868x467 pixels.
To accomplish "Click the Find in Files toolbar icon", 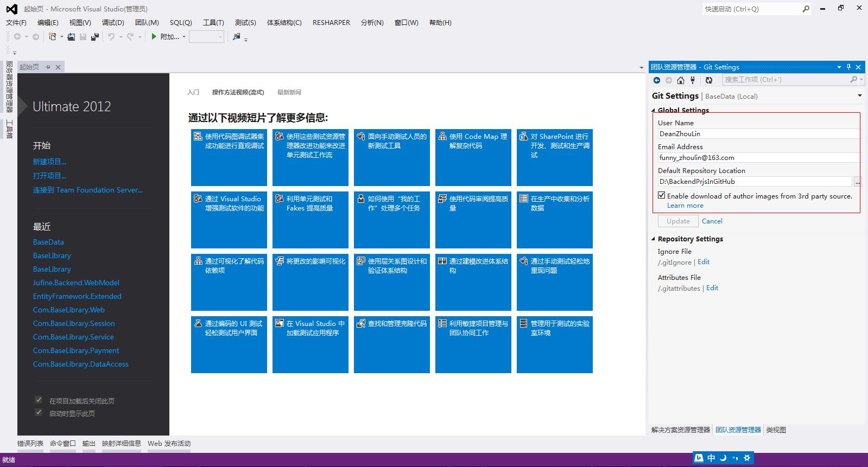I will 237,36.
